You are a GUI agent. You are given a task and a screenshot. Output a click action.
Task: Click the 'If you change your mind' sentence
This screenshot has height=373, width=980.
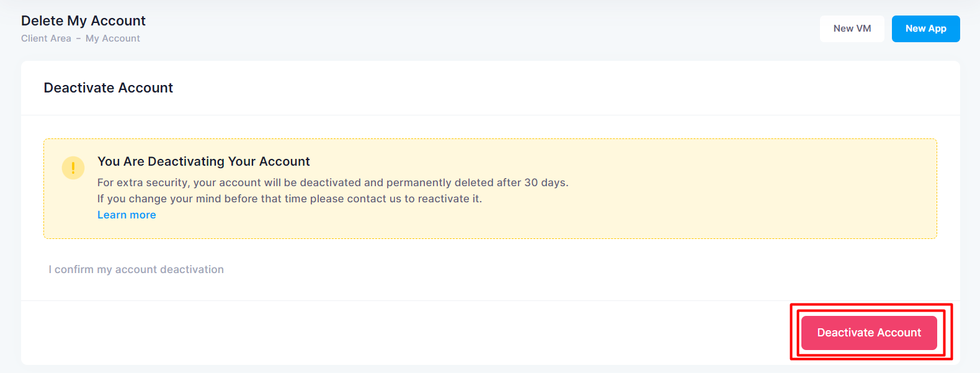point(290,199)
